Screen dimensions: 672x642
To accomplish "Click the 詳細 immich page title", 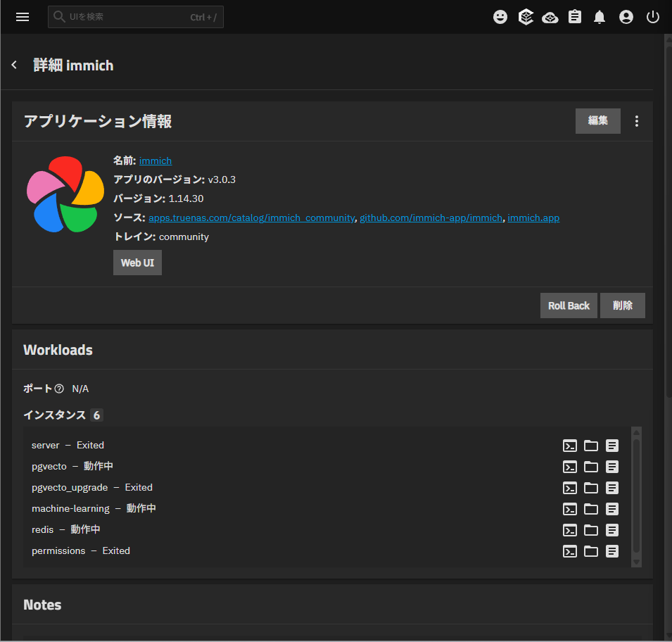I will coord(73,65).
